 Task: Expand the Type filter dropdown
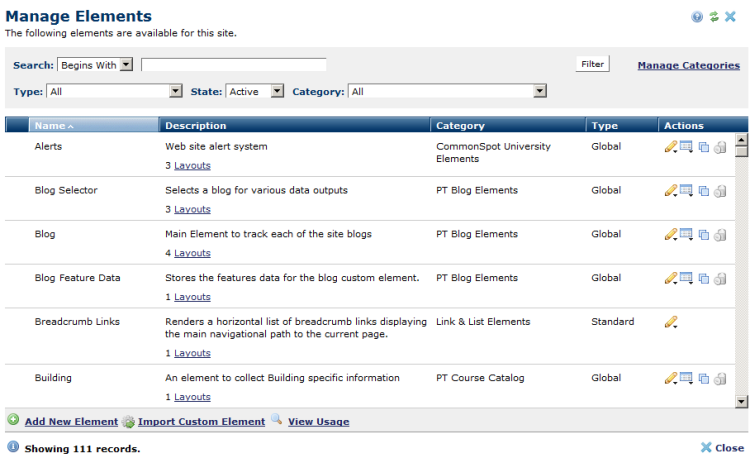pos(114,91)
